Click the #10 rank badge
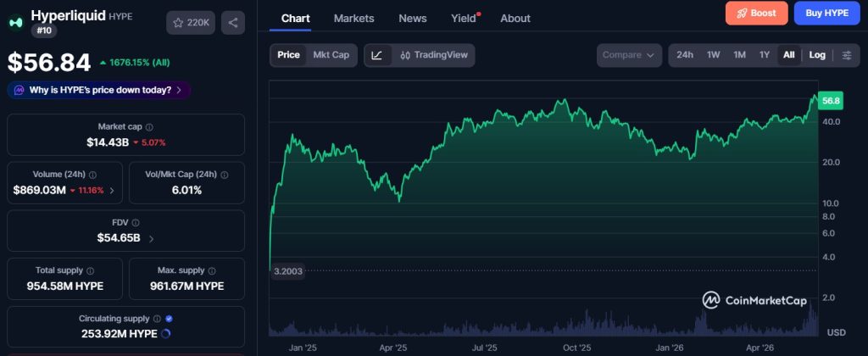The height and width of the screenshot is (356, 868). (44, 31)
